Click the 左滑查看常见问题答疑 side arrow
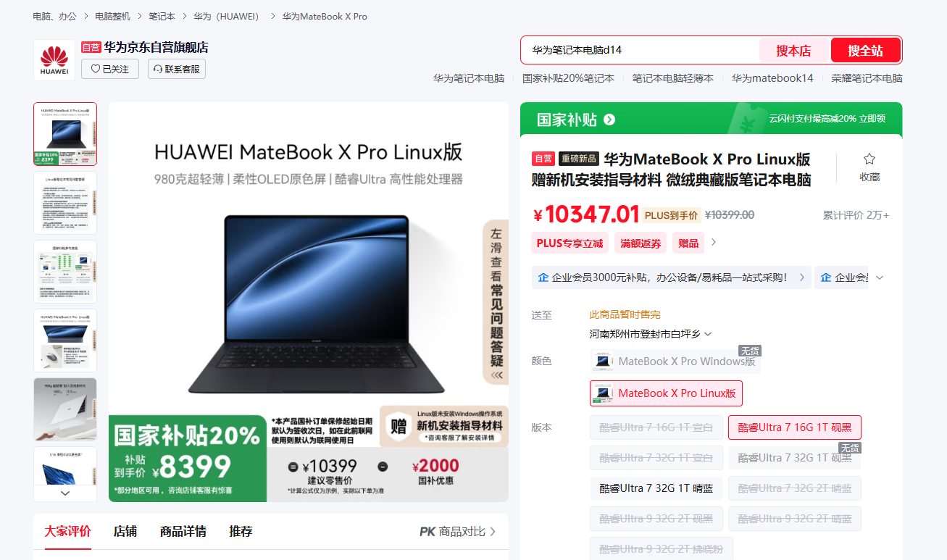 496,376
